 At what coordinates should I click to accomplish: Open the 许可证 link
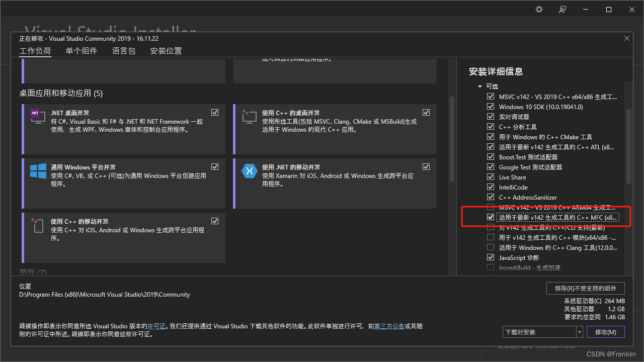(156, 326)
